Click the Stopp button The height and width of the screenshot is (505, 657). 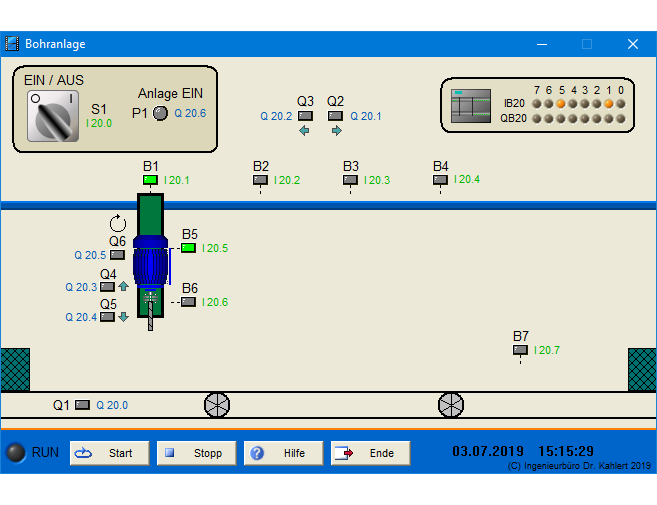(197, 453)
